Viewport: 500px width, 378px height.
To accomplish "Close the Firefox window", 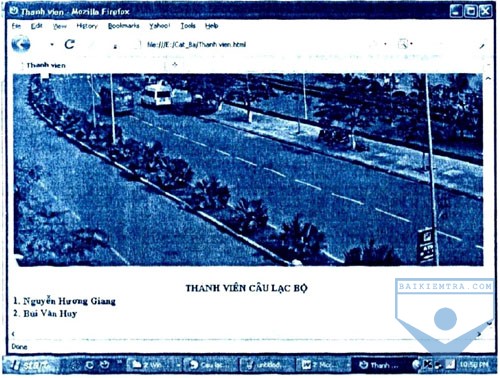I will pos(485,11).
